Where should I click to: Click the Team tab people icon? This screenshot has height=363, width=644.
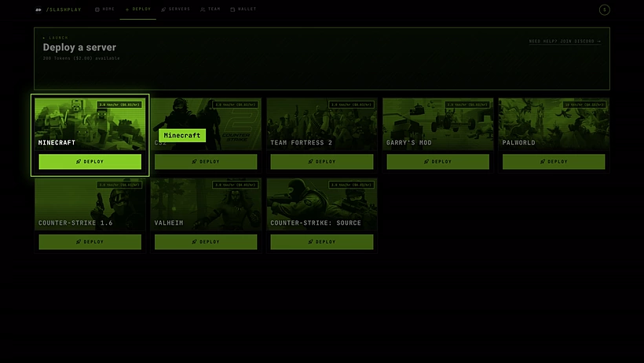pos(203,9)
